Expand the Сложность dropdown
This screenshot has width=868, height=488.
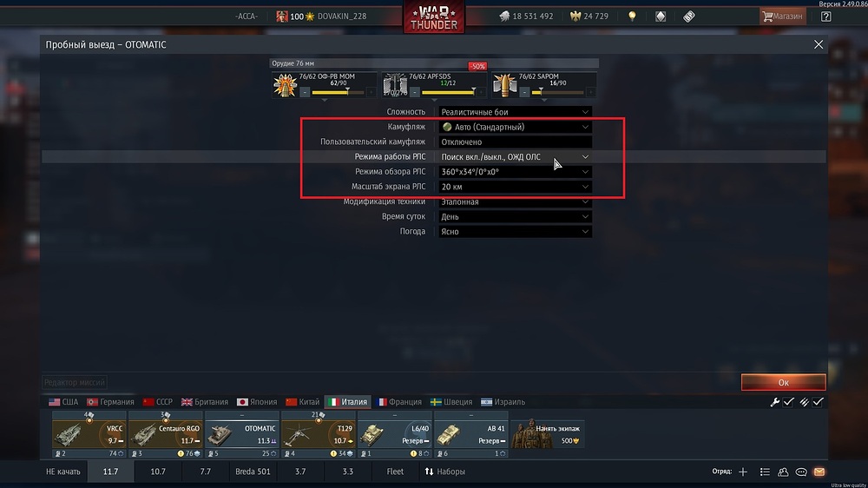click(515, 112)
